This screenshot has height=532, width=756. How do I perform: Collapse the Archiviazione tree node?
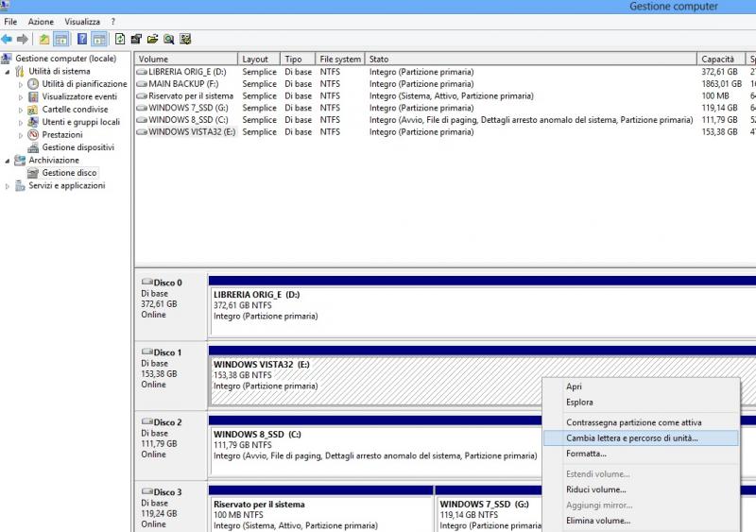(x=9, y=161)
